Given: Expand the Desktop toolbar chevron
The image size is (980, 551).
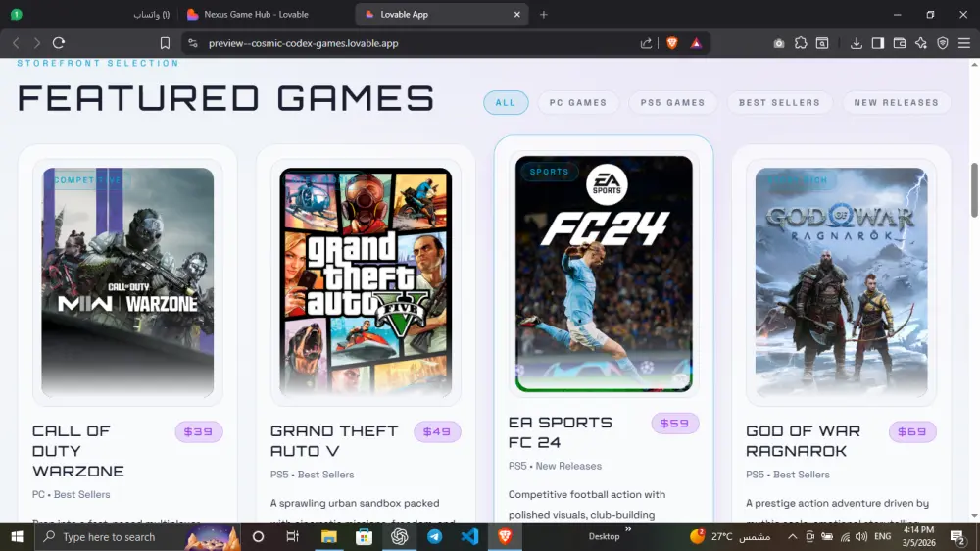Looking at the screenshot, I should (628, 529).
